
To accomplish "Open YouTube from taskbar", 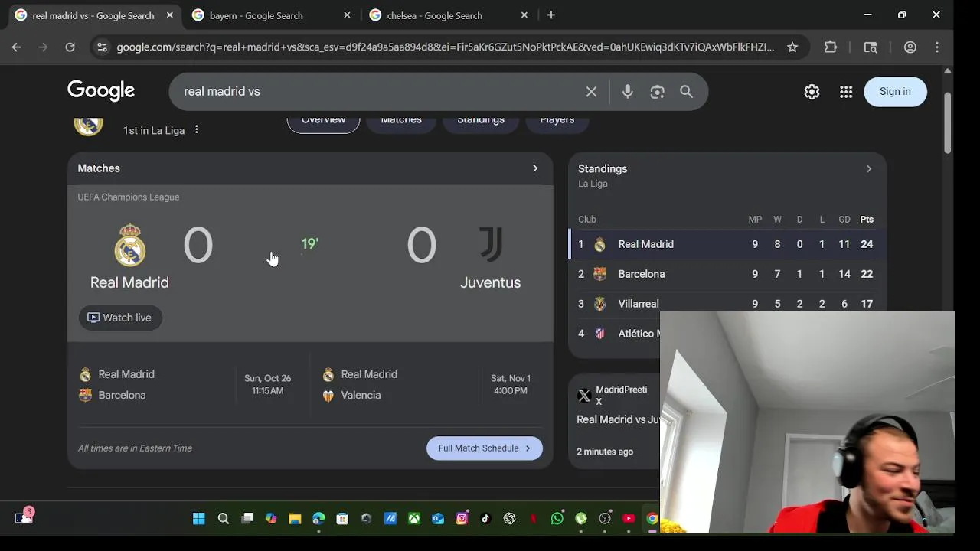I will [629, 518].
